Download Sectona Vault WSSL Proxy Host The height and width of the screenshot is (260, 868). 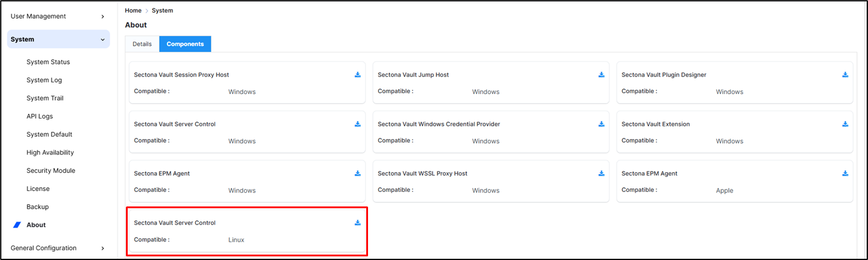point(601,173)
